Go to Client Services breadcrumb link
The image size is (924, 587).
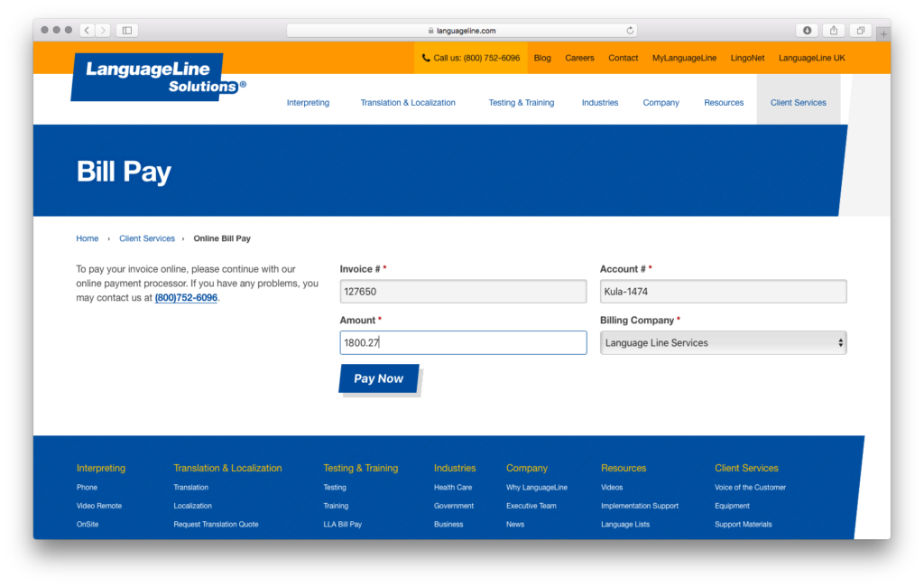click(x=147, y=238)
